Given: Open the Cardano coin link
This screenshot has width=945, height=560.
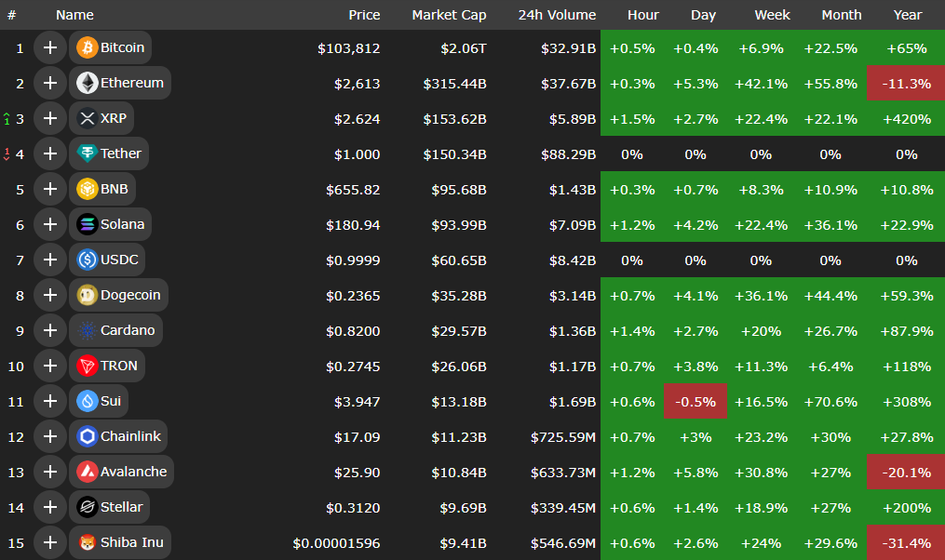Looking at the screenshot, I should point(115,330).
